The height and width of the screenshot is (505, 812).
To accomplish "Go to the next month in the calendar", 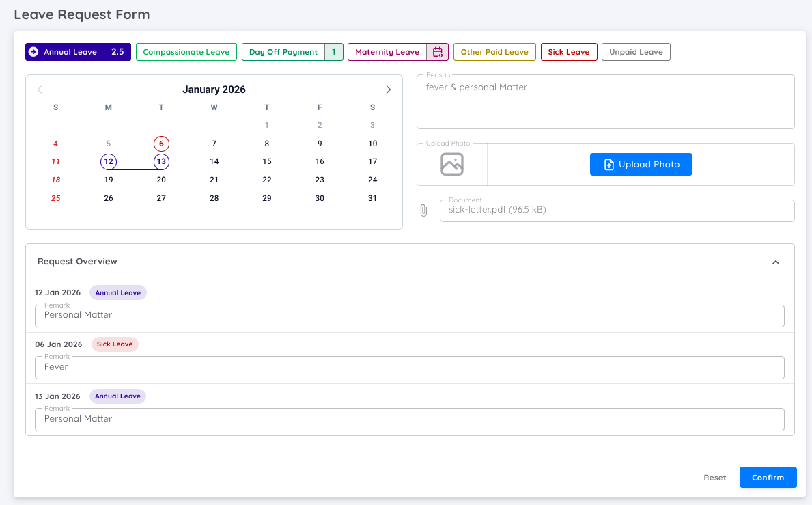I will 388,89.
